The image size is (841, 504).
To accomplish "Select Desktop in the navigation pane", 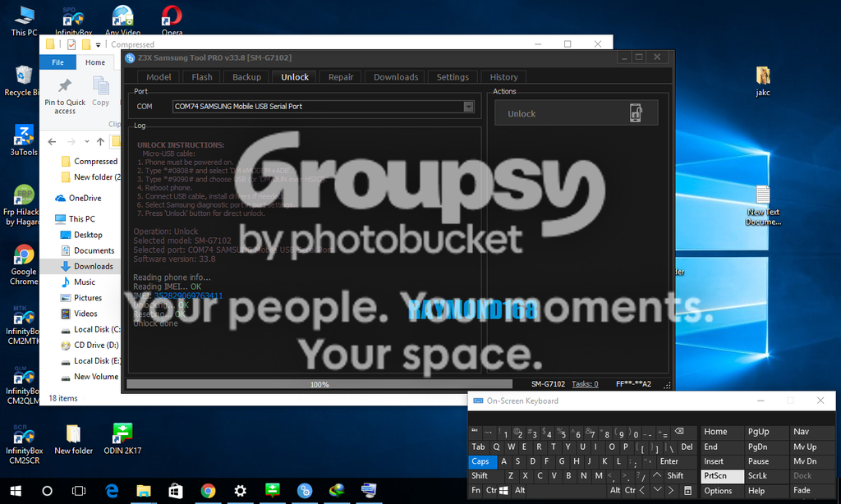I will pos(81,235).
